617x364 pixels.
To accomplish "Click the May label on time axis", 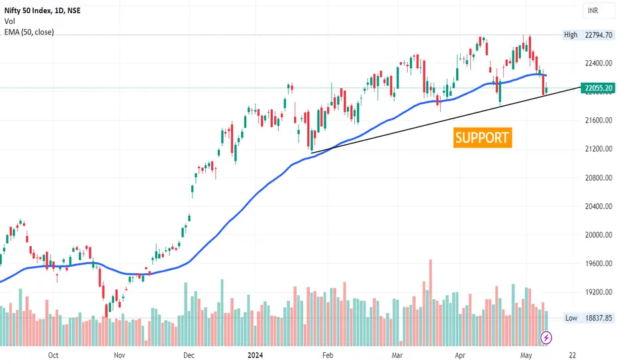I will pyautogui.click(x=526, y=355).
